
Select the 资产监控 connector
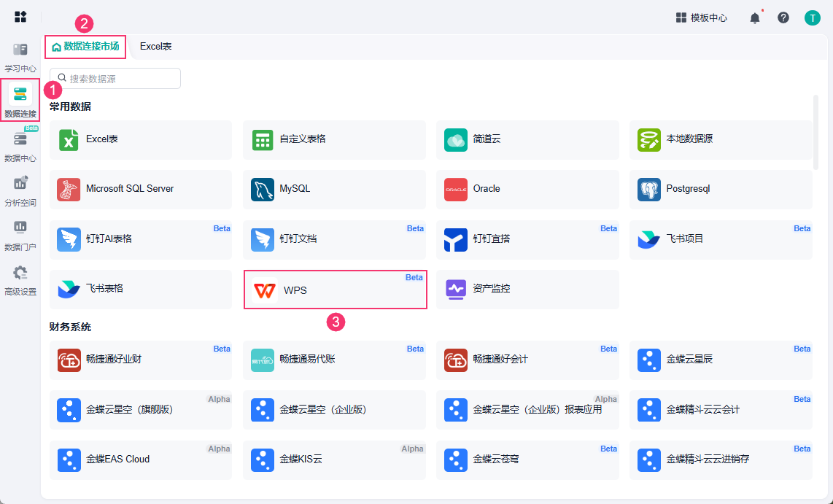click(527, 290)
